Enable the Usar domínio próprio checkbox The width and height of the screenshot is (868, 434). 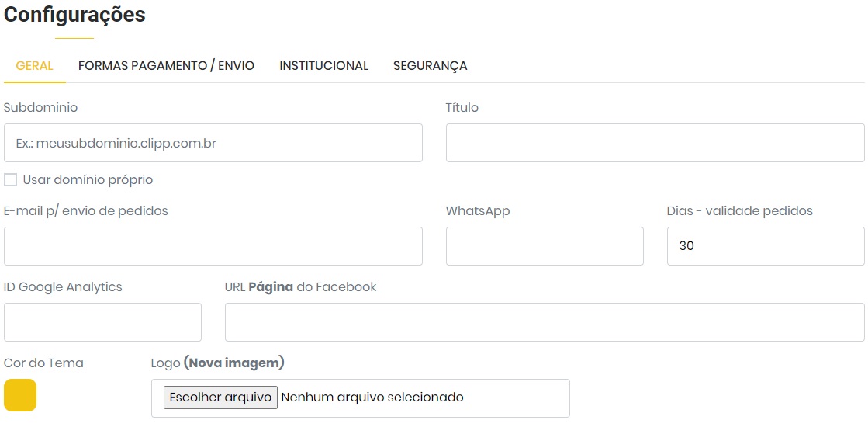11,180
